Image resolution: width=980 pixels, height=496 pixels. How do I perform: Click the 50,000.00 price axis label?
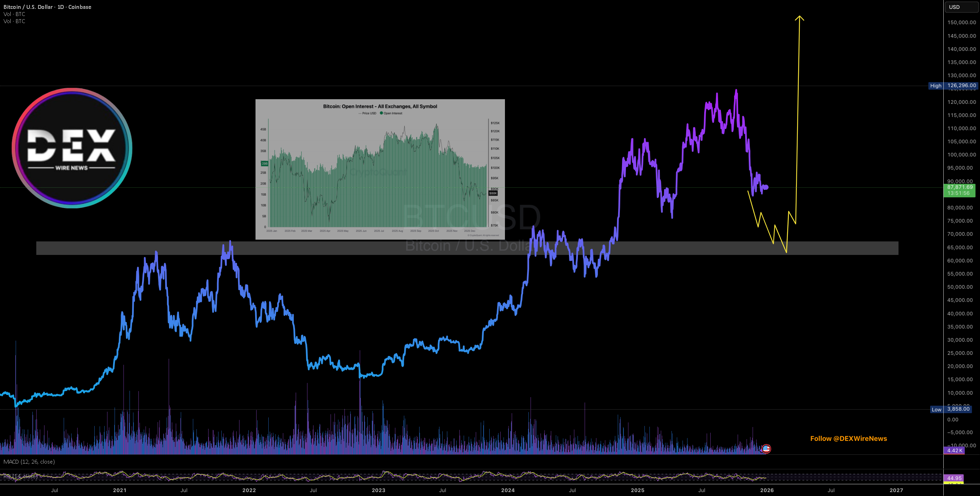click(x=960, y=287)
